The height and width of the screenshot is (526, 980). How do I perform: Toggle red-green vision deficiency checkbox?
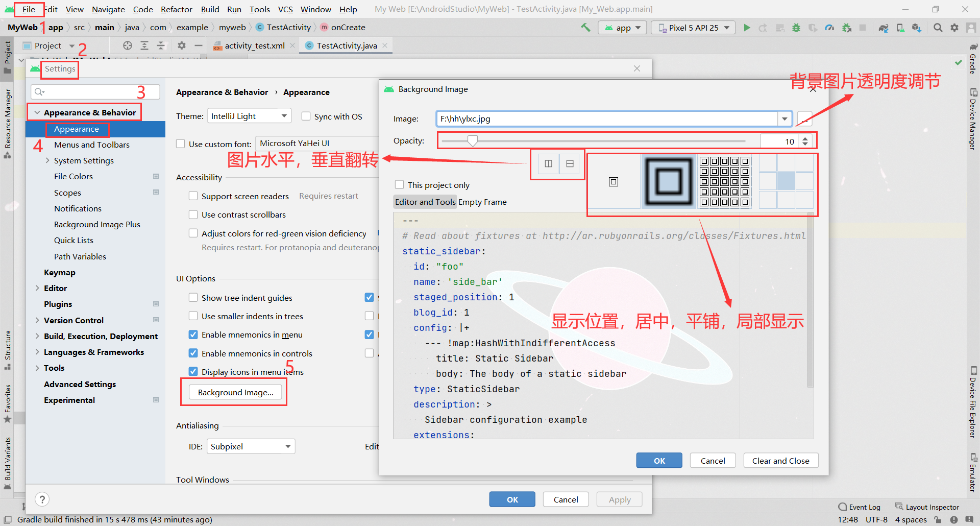193,233
